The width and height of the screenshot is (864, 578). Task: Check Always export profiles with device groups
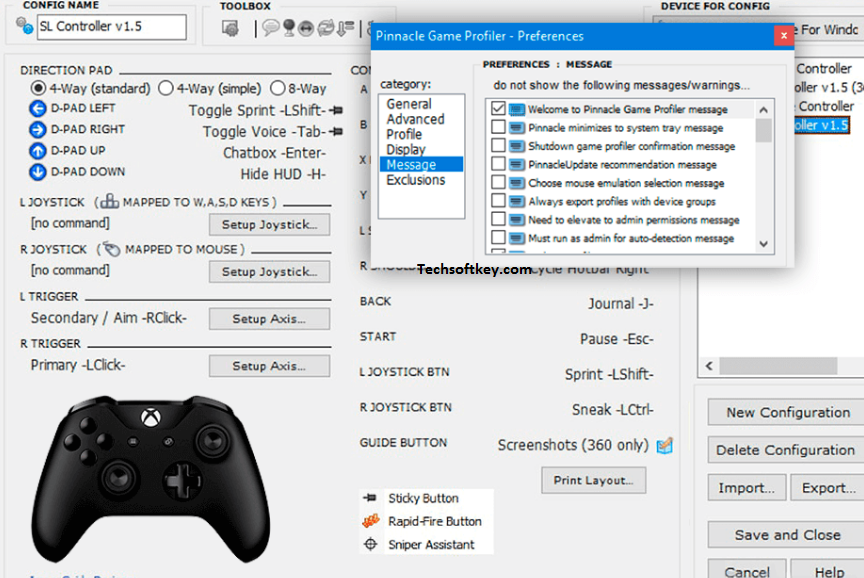(498, 201)
